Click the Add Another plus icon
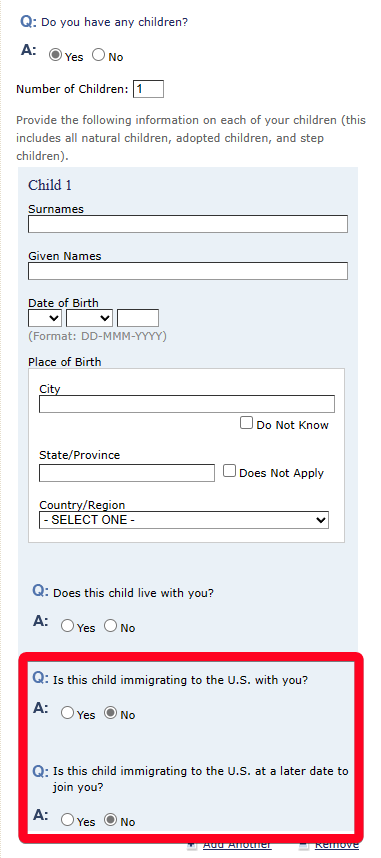 pyautogui.click(x=192, y=845)
